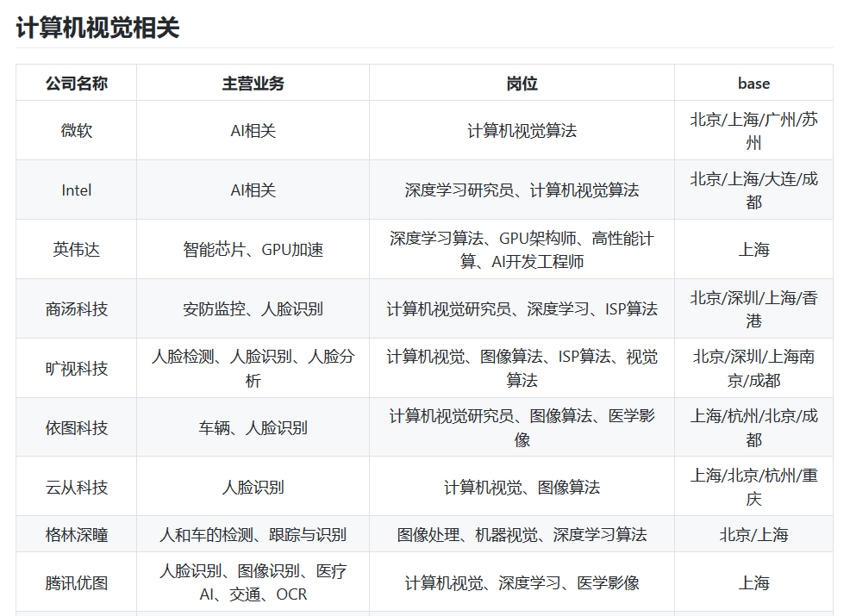Click 人脸识别 in the 云从科技 row
This screenshot has height=616, width=850.
[253, 487]
